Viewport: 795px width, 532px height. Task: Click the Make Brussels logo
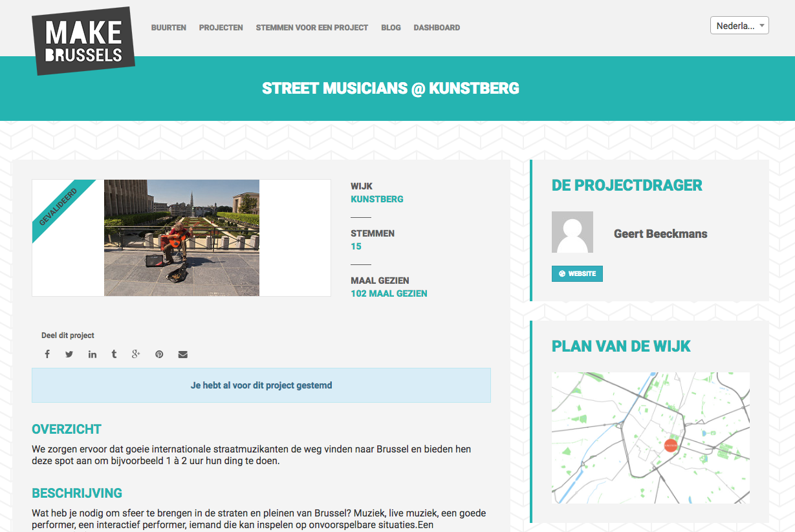pyautogui.click(x=83, y=41)
